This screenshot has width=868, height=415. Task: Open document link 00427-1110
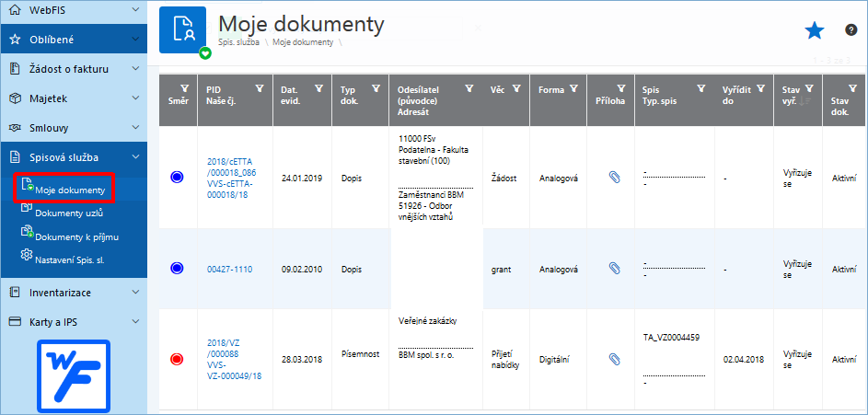pyautogui.click(x=230, y=270)
